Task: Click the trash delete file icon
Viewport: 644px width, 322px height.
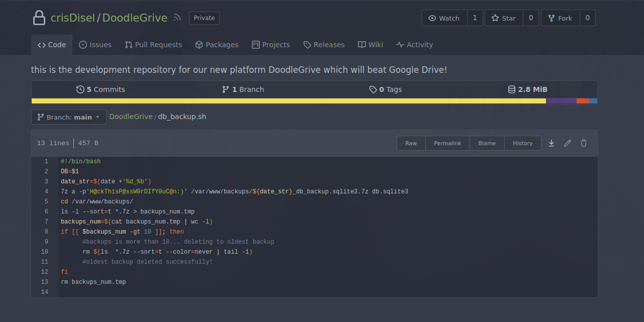Action: 584,143
